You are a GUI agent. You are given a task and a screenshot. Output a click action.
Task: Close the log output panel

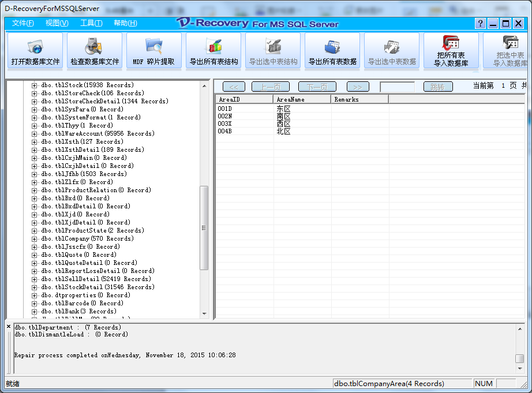tap(9, 327)
